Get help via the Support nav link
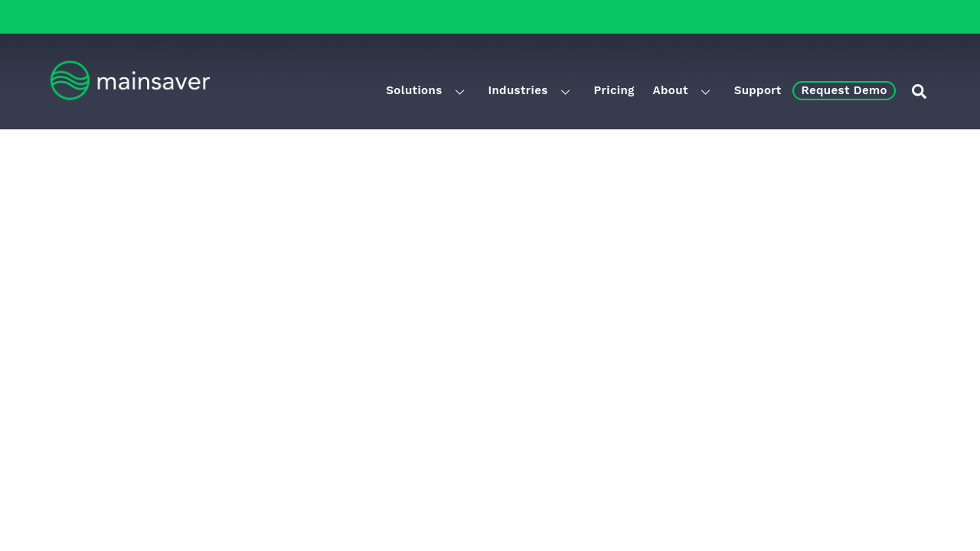 point(757,90)
